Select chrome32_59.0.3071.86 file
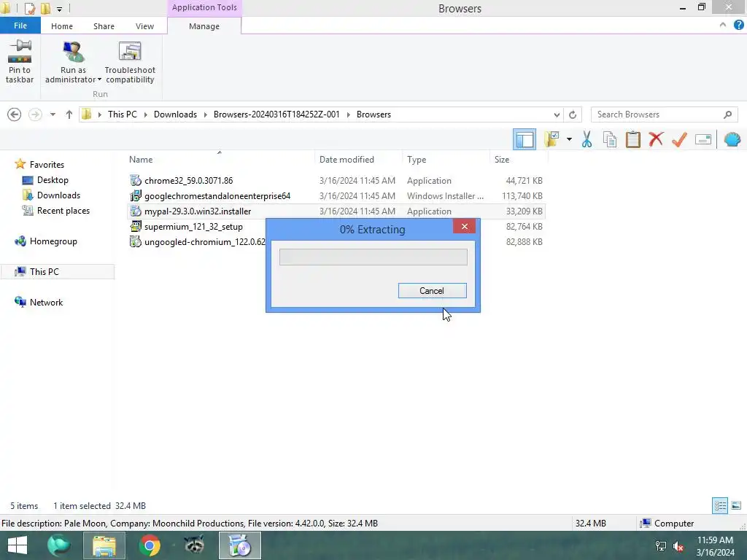The image size is (747, 560). point(189,181)
